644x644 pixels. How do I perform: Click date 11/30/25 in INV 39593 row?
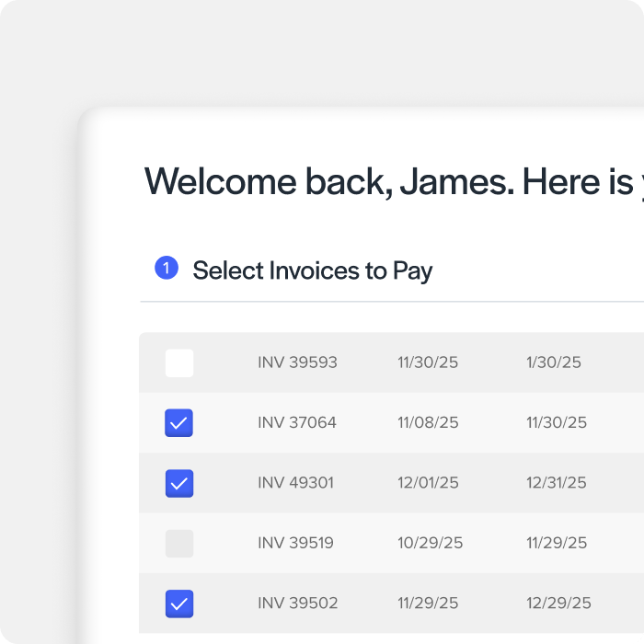[x=428, y=362]
